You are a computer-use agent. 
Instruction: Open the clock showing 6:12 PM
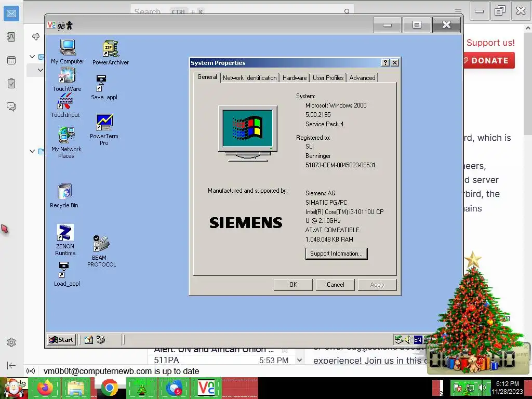pos(508,388)
